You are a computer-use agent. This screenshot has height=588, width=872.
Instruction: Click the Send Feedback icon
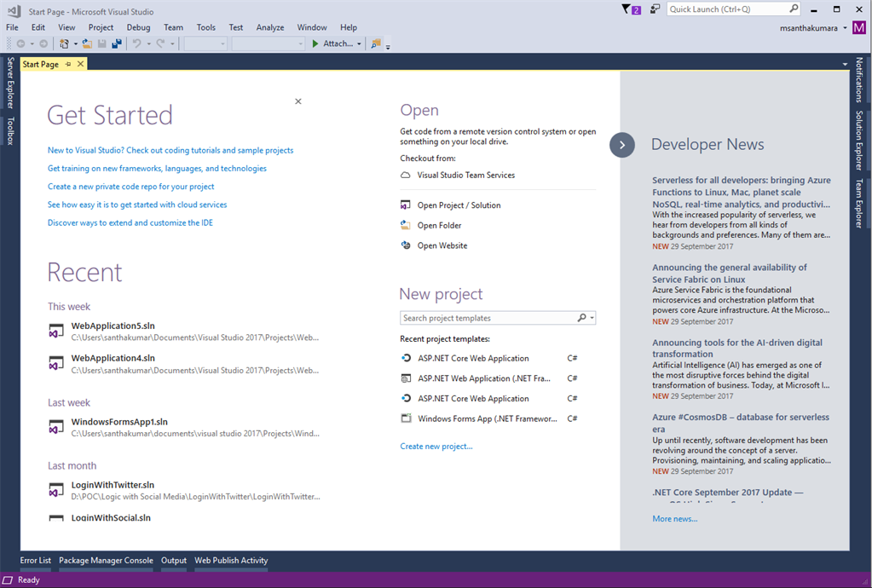pyautogui.click(x=655, y=9)
